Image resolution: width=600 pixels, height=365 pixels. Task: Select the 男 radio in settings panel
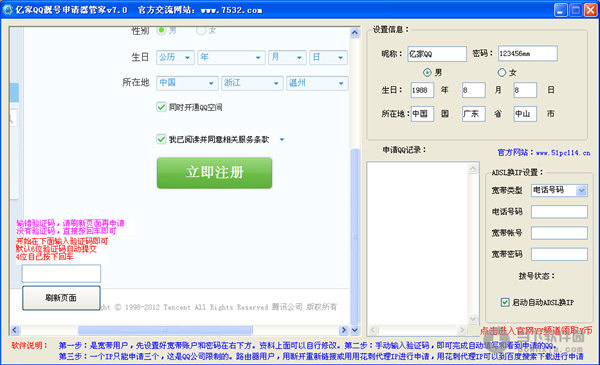coord(427,72)
